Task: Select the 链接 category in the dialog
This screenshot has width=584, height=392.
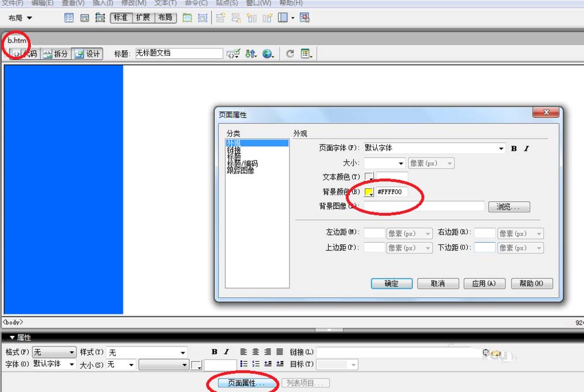Action: click(234, 150)
